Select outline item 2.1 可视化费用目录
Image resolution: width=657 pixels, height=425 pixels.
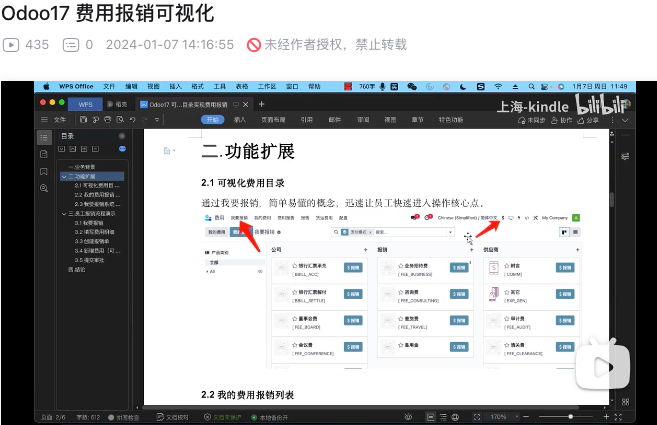97,185
